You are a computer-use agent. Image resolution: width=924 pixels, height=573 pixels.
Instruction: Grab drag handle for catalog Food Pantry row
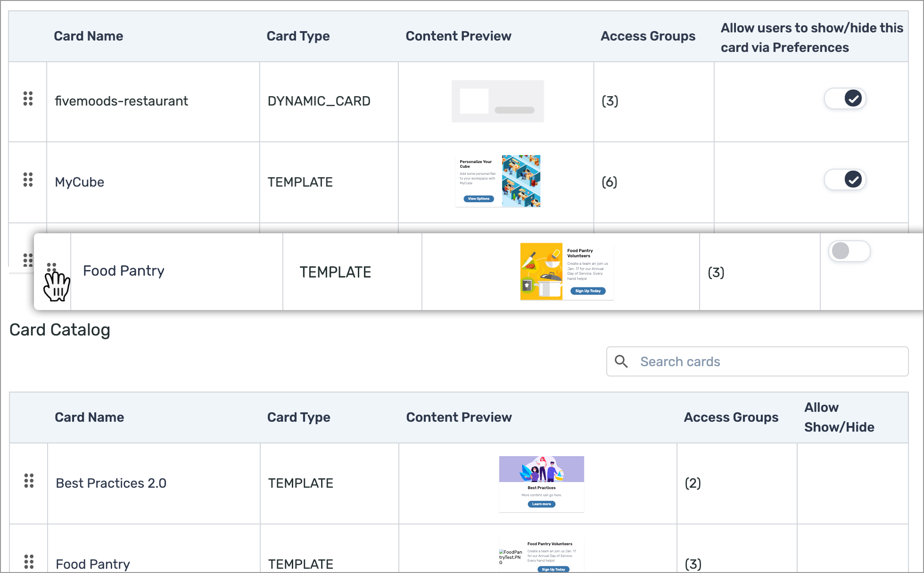pos(29,562)
